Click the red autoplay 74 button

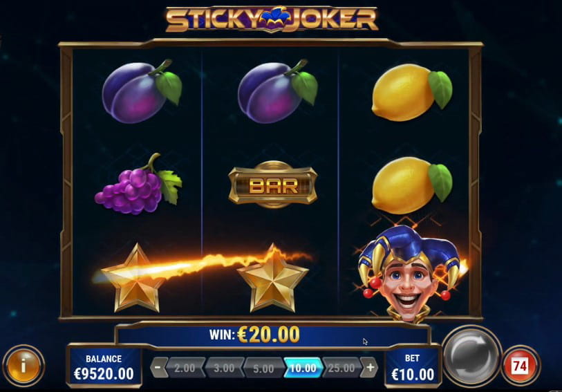(520, 366)
